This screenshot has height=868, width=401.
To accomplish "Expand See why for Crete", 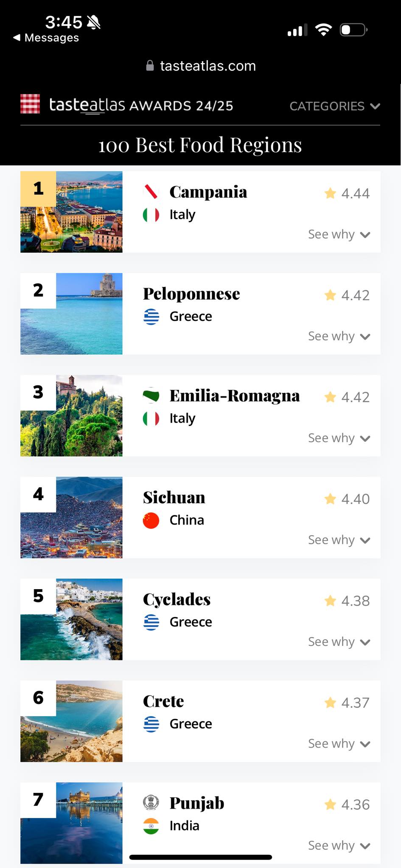I will click(339, 744).
